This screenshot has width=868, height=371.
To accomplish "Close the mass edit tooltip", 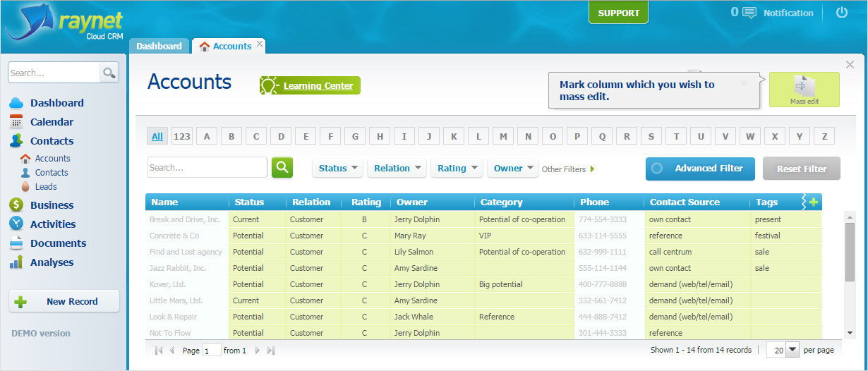I will click(x=743, y=83).
